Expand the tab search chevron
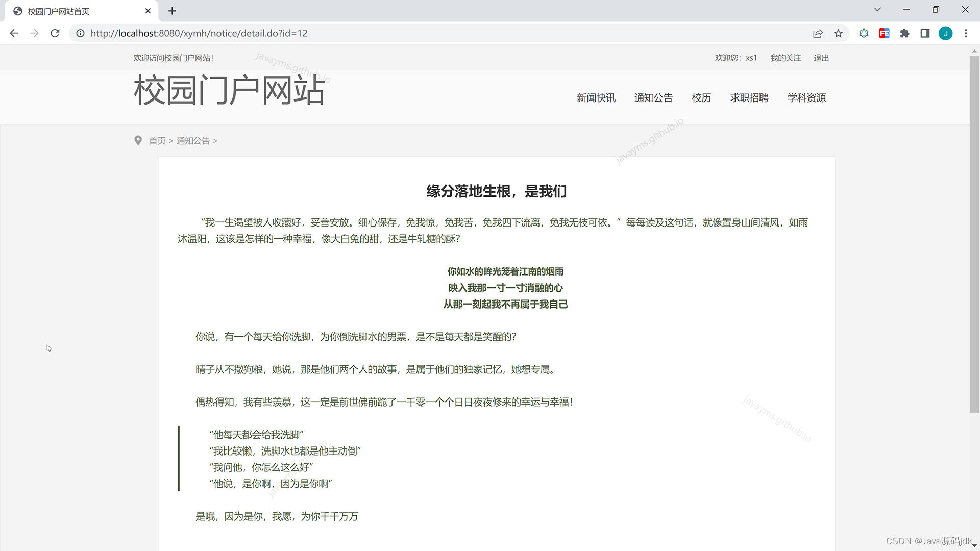980x551 pixels. [877, 10]
